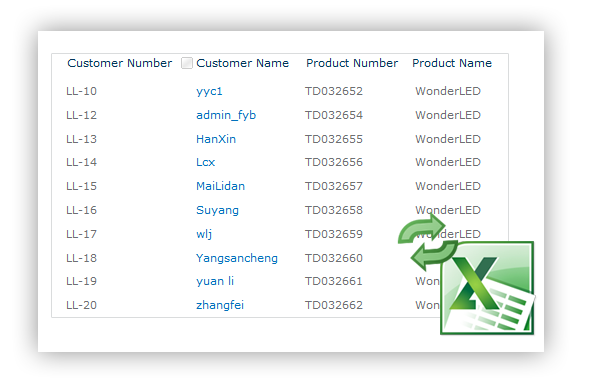This screenshot has height=386, width=594.
Task: Open the zhangfei customer link
Action: [220, 305]
